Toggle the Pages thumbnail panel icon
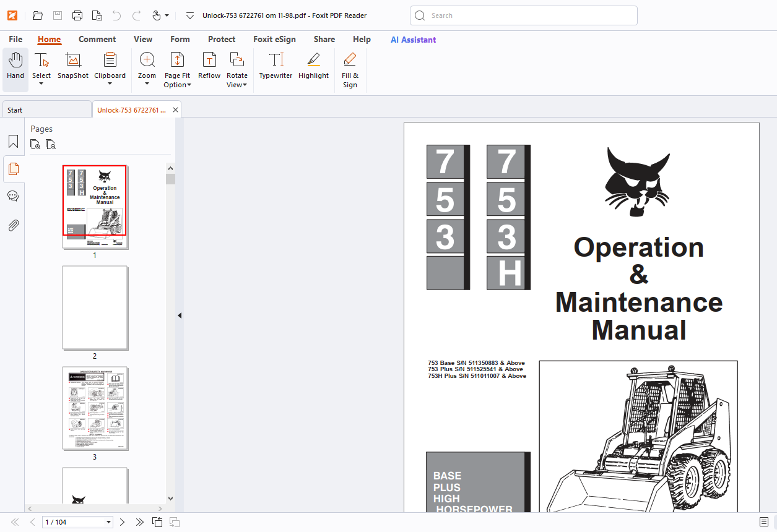777x532 pixels. point(13,168)
